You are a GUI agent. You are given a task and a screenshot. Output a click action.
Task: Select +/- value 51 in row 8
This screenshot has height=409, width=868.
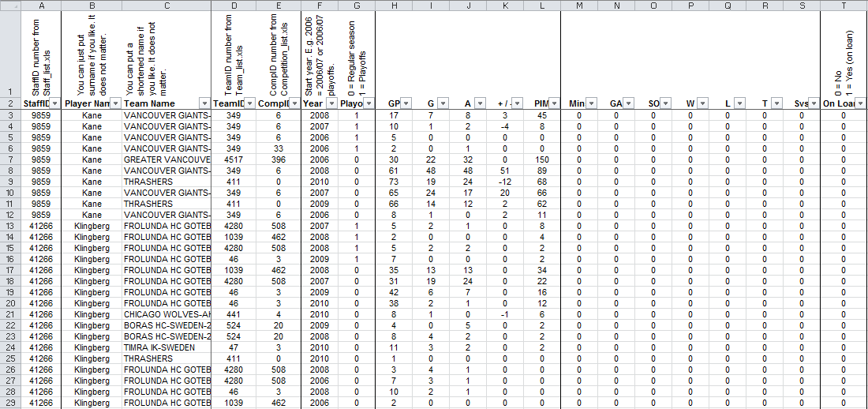coord(505,171)
